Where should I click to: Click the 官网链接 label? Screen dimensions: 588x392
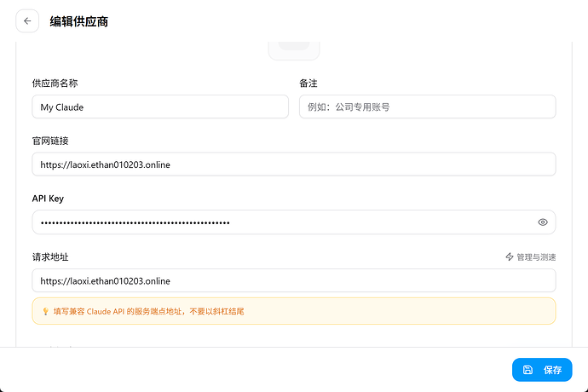tap(50, 141)
